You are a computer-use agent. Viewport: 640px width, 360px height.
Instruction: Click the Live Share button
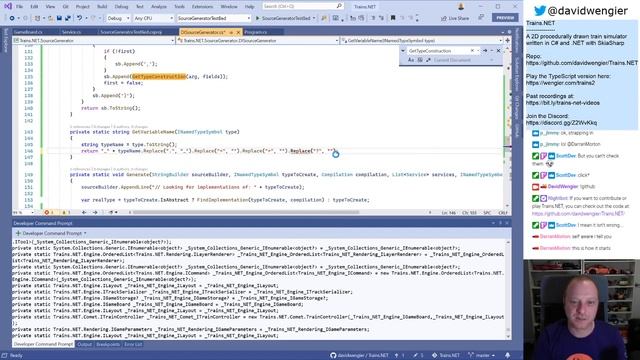(x=455, y=18)
